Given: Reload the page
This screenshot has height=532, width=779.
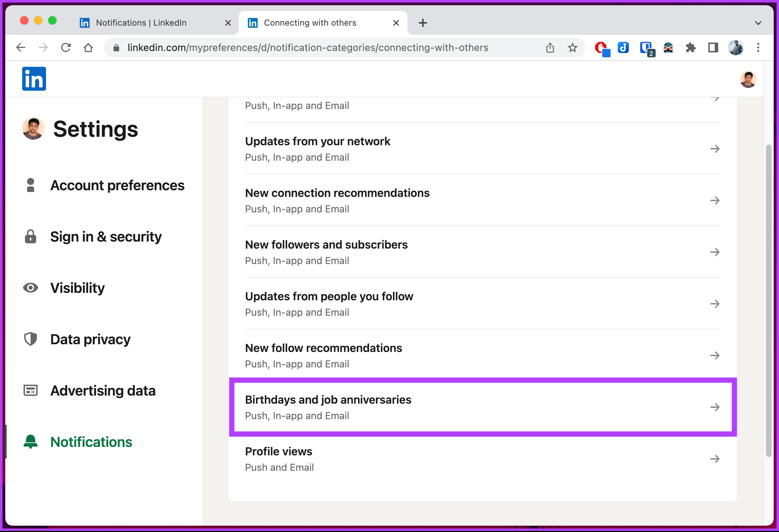Looking at the screenshot, I should coord(66,47).
